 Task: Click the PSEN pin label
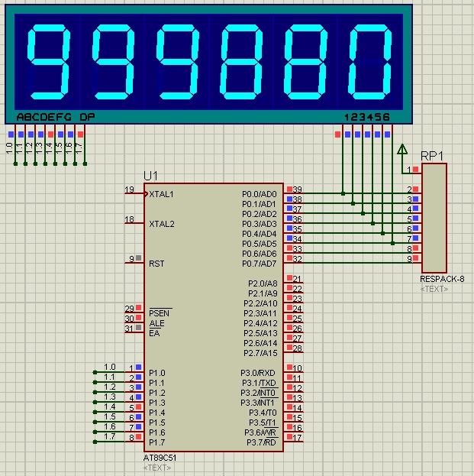pyautogui.click(x=160, y=313)
